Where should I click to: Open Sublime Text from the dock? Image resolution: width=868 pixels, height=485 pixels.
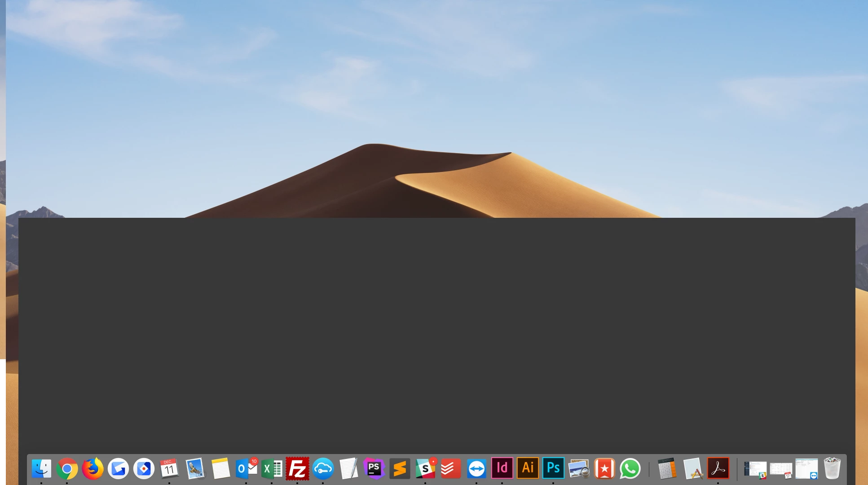[400, 469]
